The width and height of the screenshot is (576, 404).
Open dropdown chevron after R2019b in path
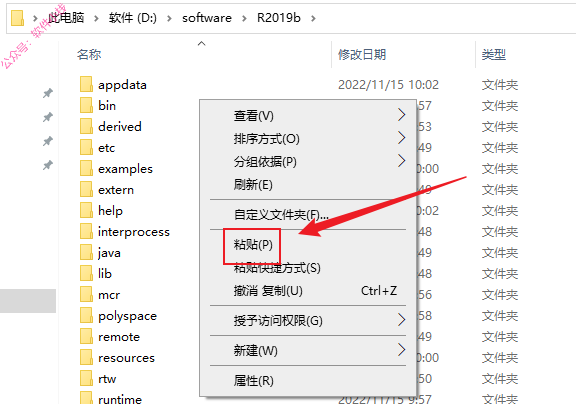tap(313, 18)
